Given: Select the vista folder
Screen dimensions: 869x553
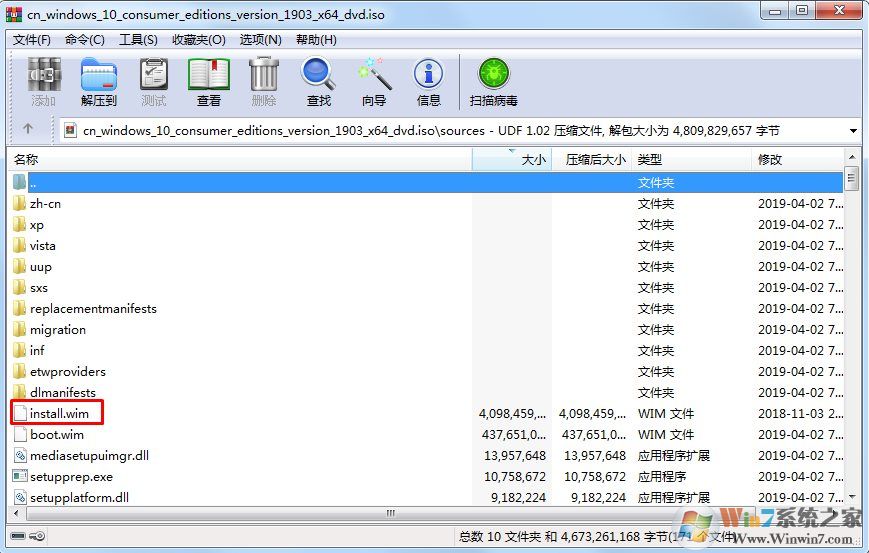Looking at the screenshot, I should coord(43,245).
